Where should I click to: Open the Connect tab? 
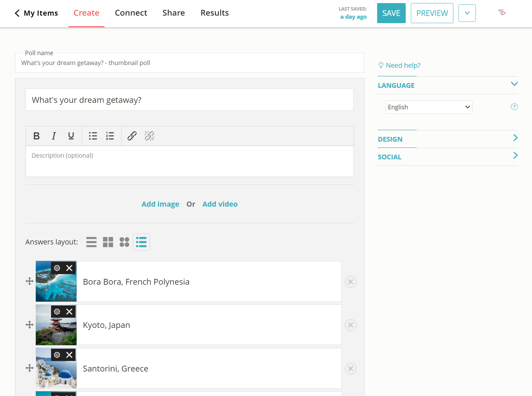(131, 13)
